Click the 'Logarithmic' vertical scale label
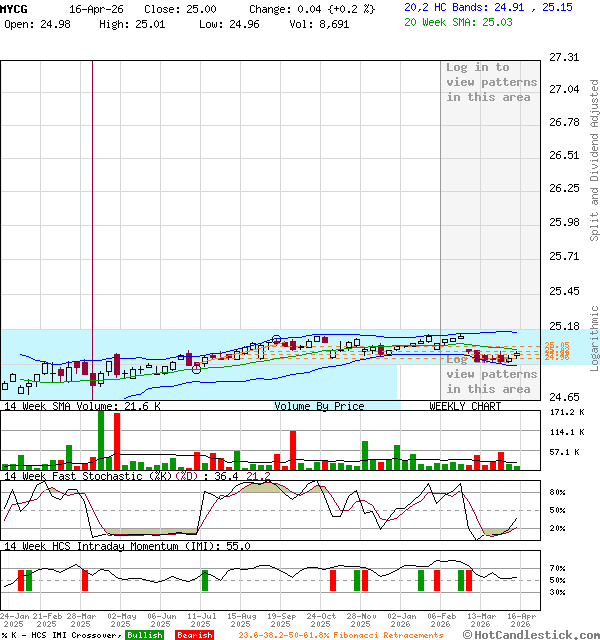This screenshot has height=640, width=600. [594, 340]
